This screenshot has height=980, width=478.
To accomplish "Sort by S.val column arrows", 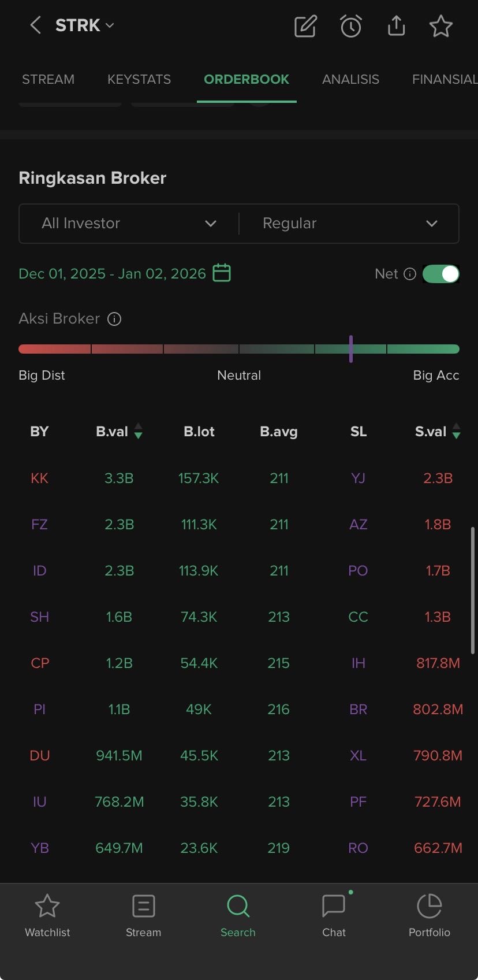I will (457, 431).
